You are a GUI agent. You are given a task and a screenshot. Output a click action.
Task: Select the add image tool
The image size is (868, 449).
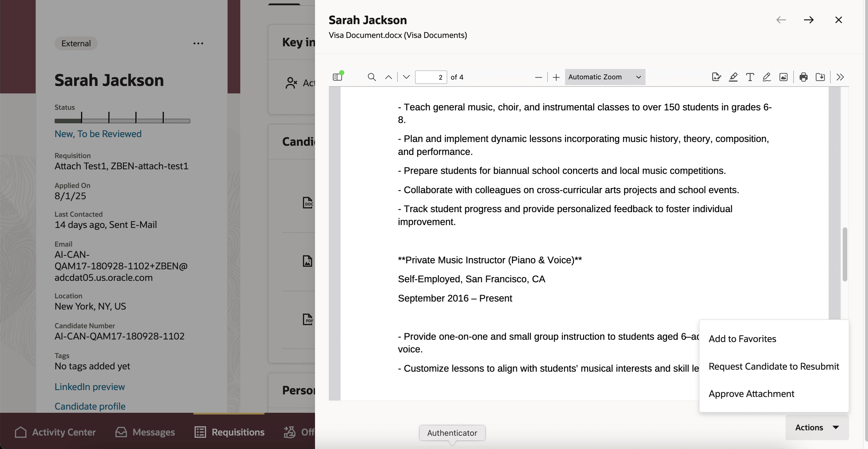[x=783, y=77]
